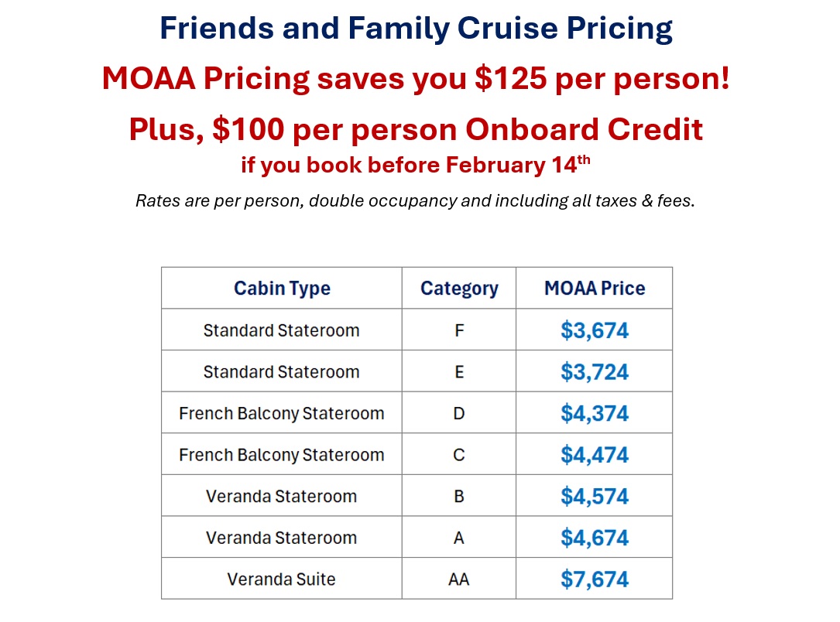840x622 pixels.
Task: Click the Standard Stateroom cell in row E
Action: (x=282, y=372)
